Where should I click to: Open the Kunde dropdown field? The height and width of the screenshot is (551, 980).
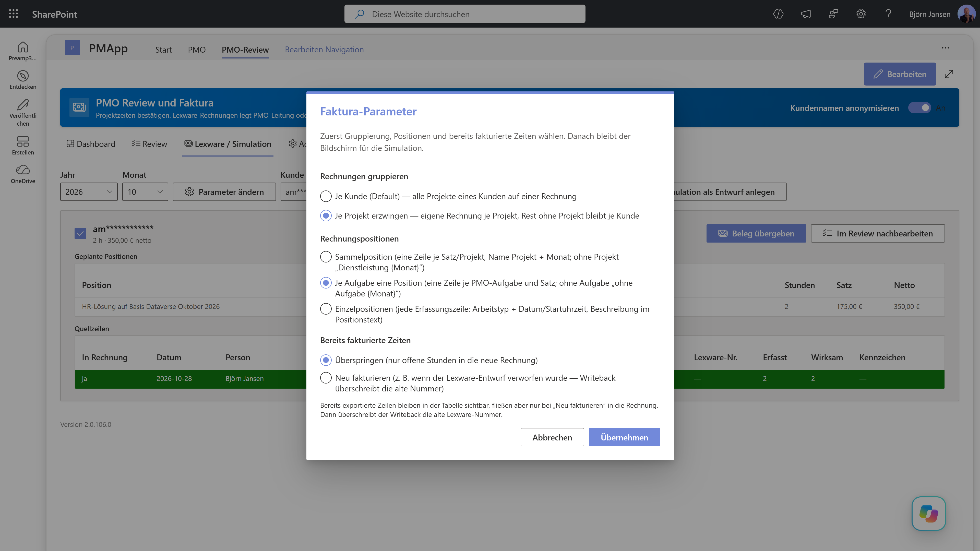293,192
